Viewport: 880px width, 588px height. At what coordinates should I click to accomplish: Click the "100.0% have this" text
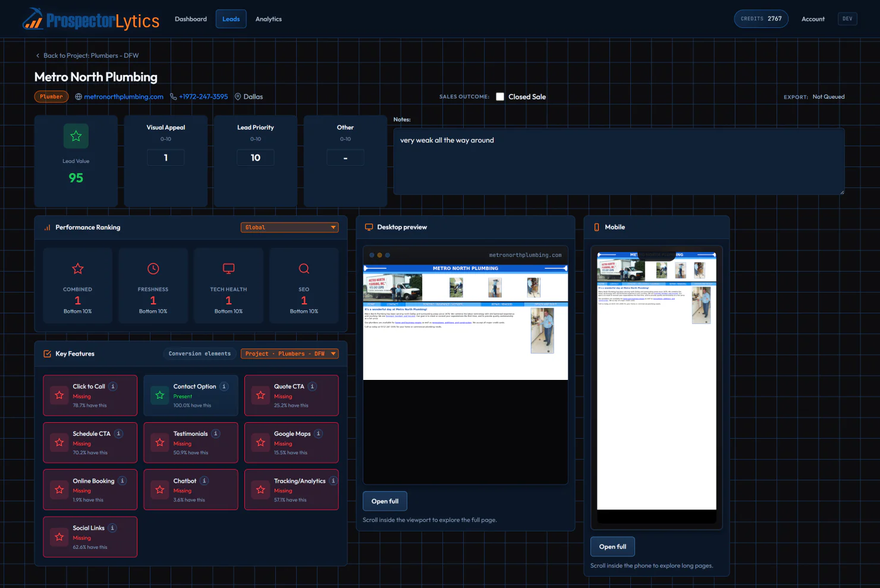point(192,405)
